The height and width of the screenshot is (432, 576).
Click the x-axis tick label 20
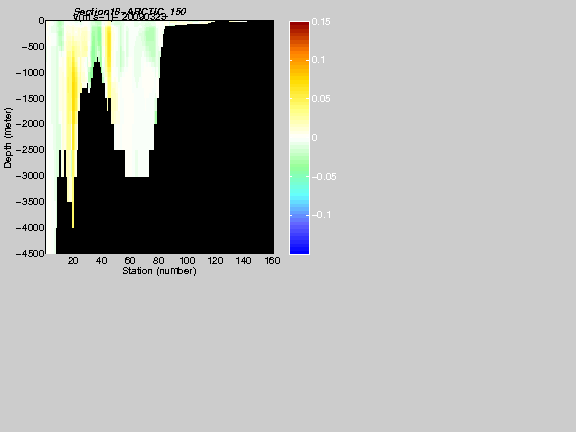(73, 261)
